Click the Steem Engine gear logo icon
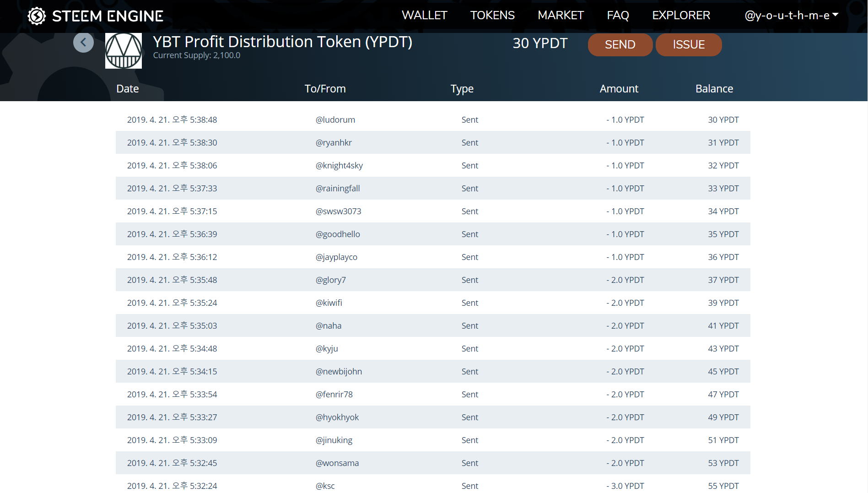The width and height of the screenshot is (868, 493). click(37, 16)
